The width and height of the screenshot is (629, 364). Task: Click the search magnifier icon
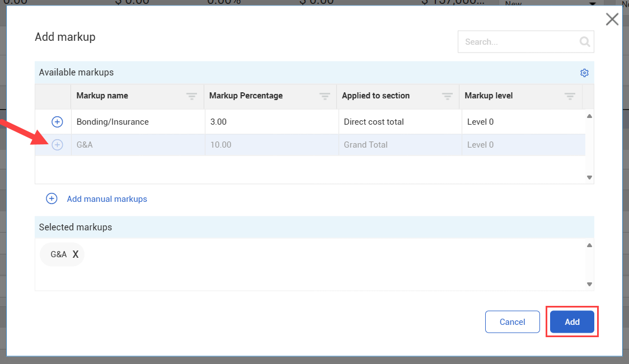[584, 42]
